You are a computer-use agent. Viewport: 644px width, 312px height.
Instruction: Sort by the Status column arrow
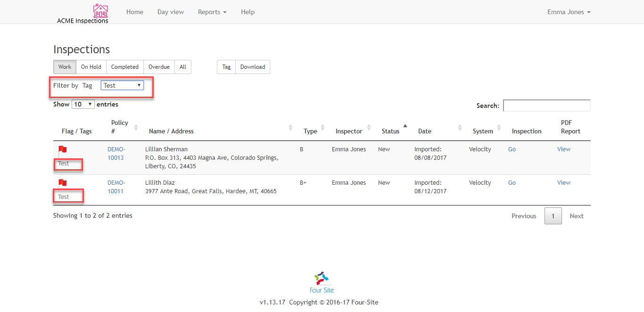[x=405, y=126]
